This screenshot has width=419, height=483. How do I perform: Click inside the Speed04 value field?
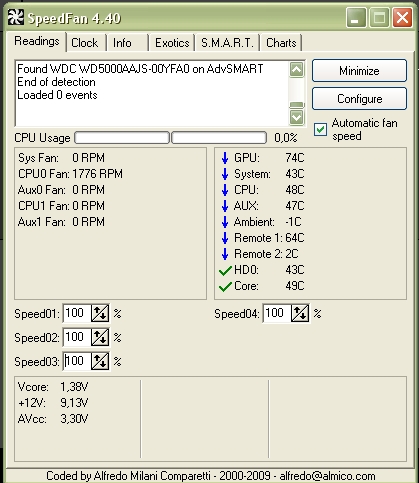point(277,313)
